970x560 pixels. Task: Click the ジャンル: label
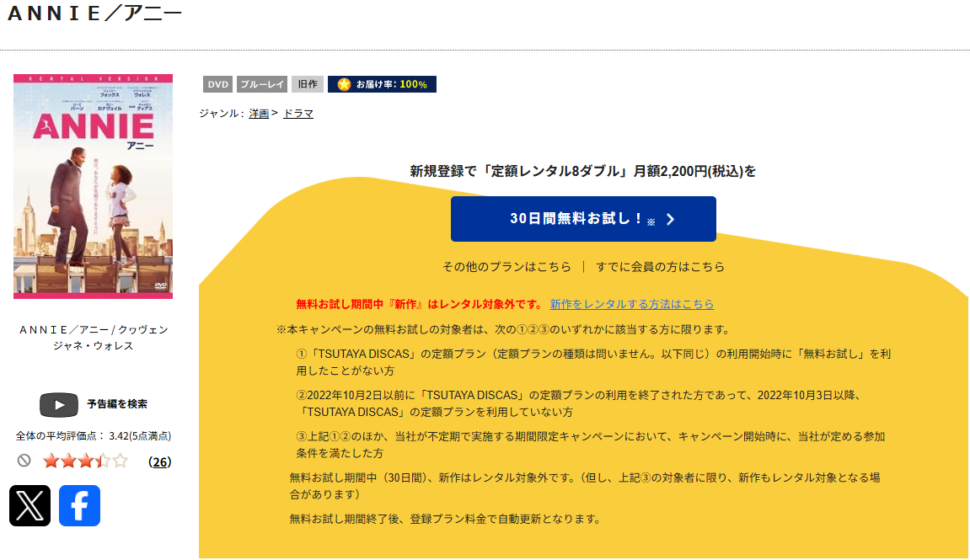coord(222,114)
